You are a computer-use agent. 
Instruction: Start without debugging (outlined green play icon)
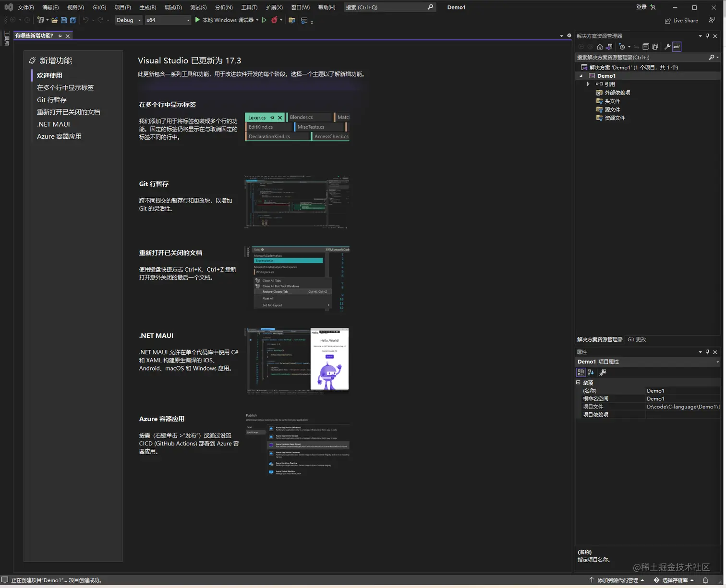[264, 20]
